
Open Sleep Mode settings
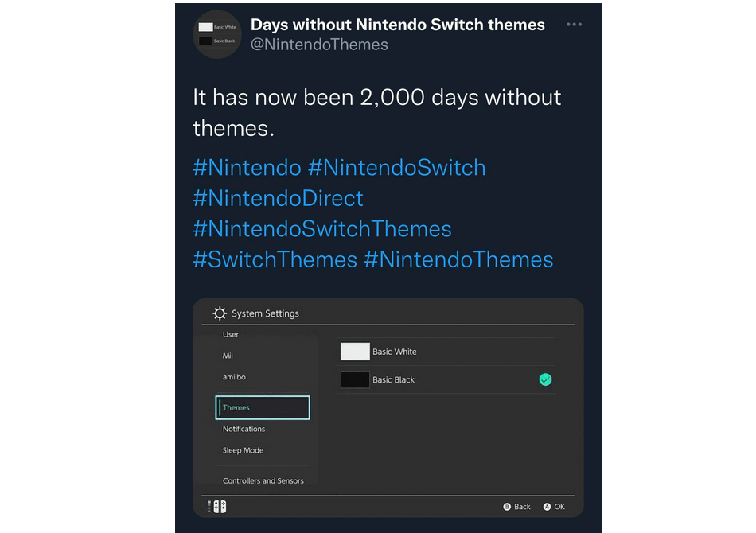point(244,451)
